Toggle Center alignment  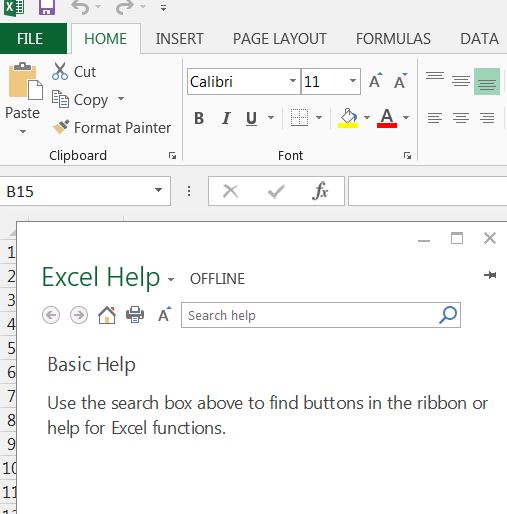[461, 118]
